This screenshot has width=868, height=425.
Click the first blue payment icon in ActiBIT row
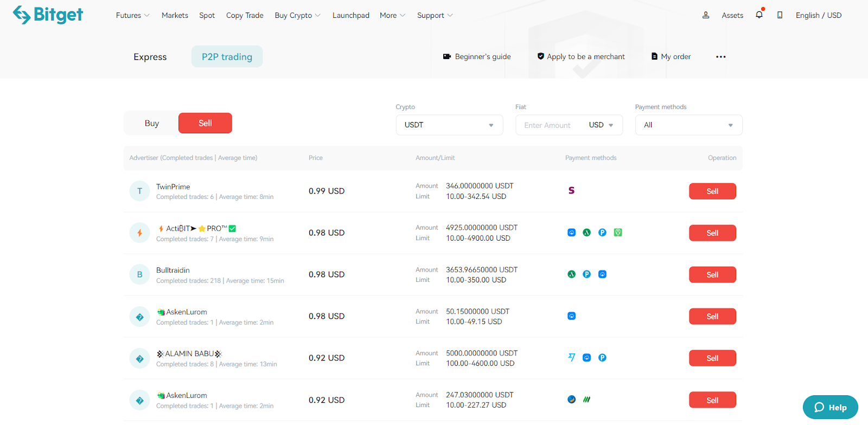571,233
